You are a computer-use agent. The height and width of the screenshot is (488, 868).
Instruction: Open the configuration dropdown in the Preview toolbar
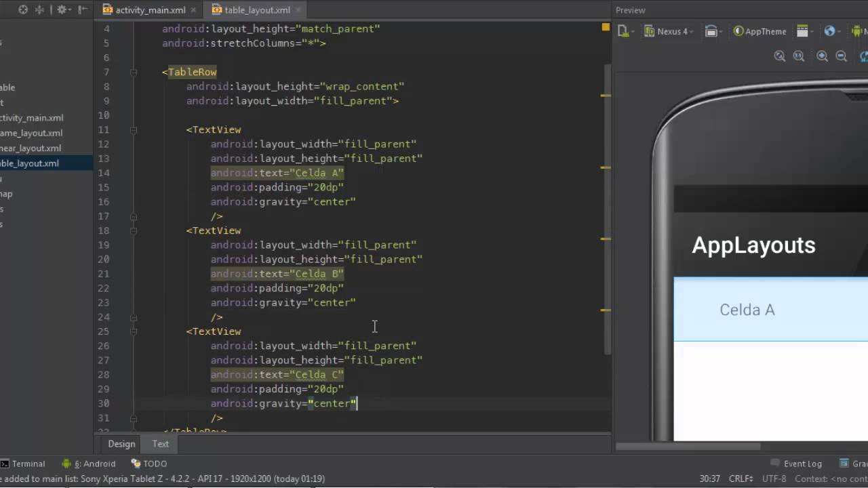coord(625,31)
